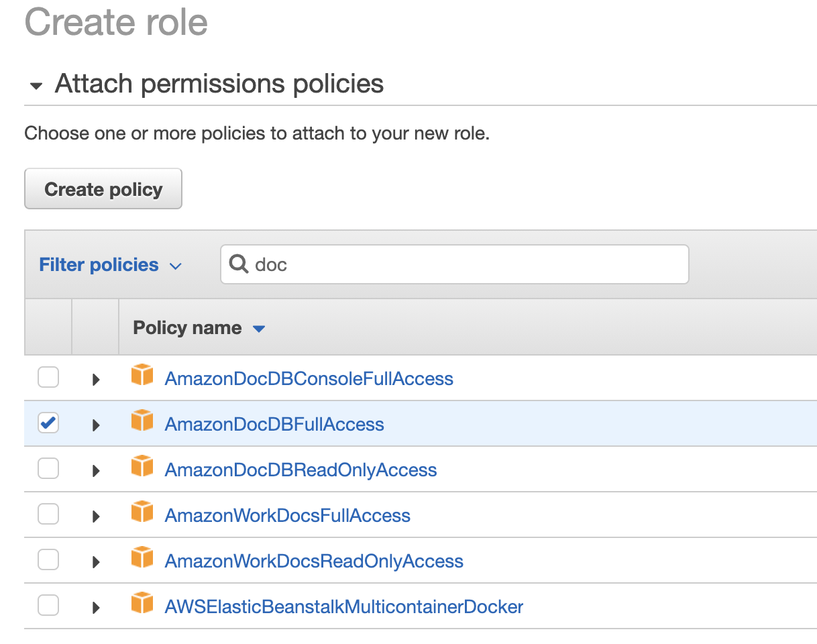
Task: Uncheck the AmazonDocDBFullAccess checkbox
Action: [x=48, y=423]
